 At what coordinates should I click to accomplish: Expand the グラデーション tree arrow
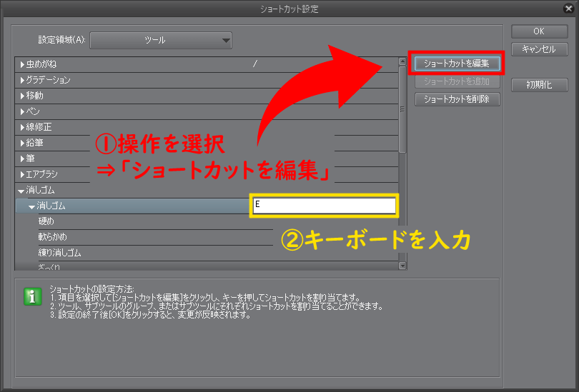[x=22, y=80]
